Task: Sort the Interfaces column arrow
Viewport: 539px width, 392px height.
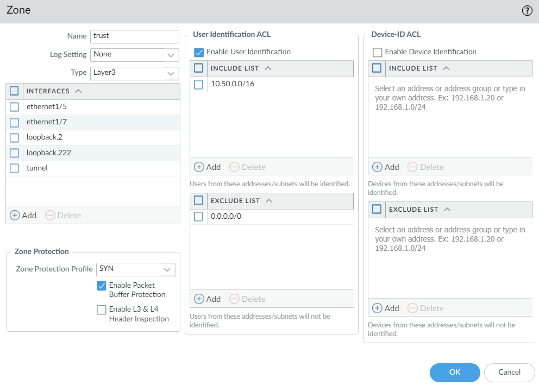Action: (x=78, y=91)
